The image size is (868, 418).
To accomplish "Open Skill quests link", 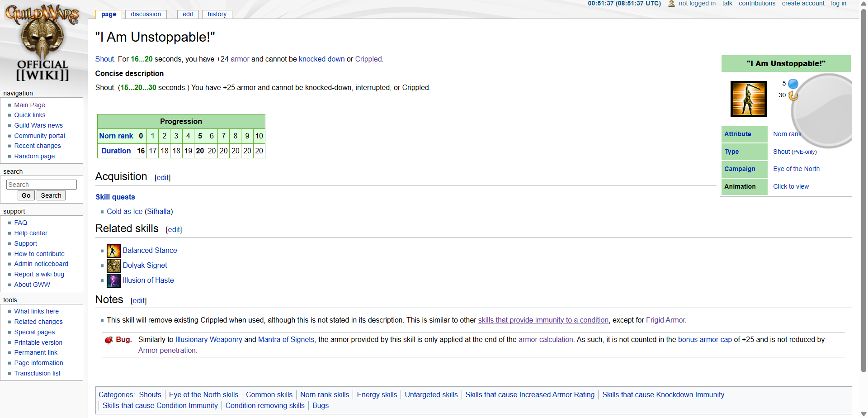I will point(115,197).
